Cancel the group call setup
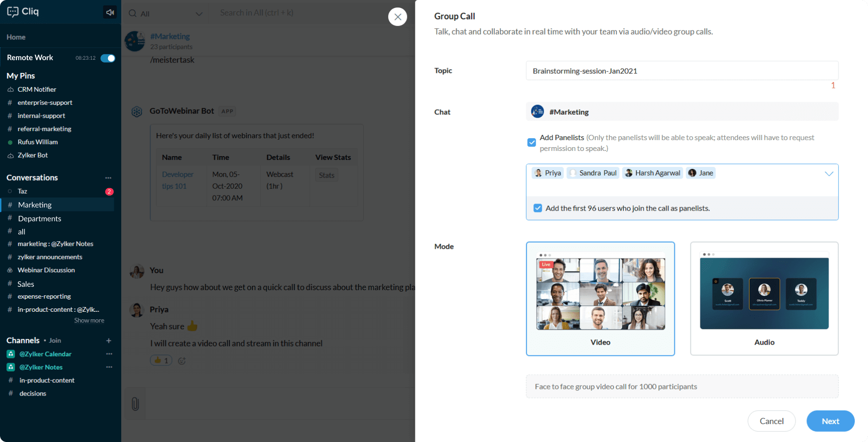 click(x=771, y=421)
